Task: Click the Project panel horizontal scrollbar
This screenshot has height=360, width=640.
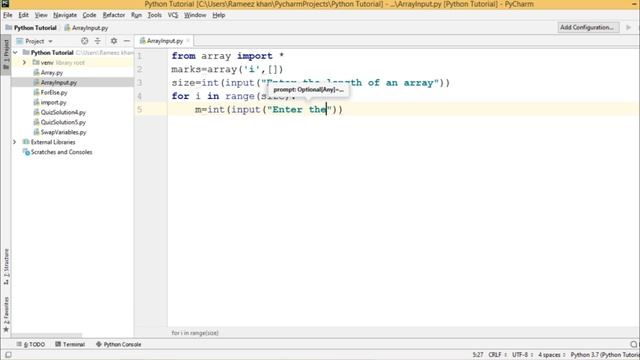Action: pyautogui.click(x=47, y=335)
